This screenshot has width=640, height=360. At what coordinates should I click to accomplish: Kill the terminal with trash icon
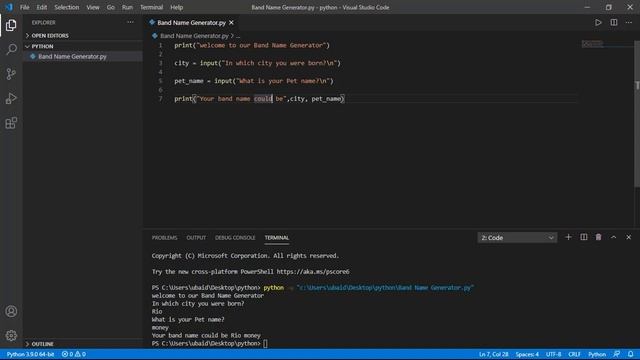pyautogui.click(x=598, y=238)
